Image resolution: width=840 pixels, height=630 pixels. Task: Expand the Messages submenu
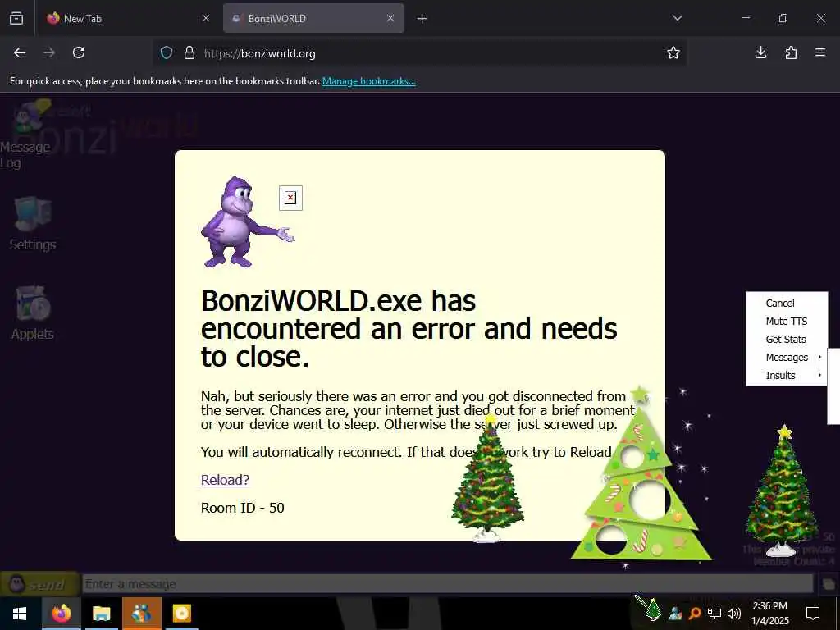[787, 358]
